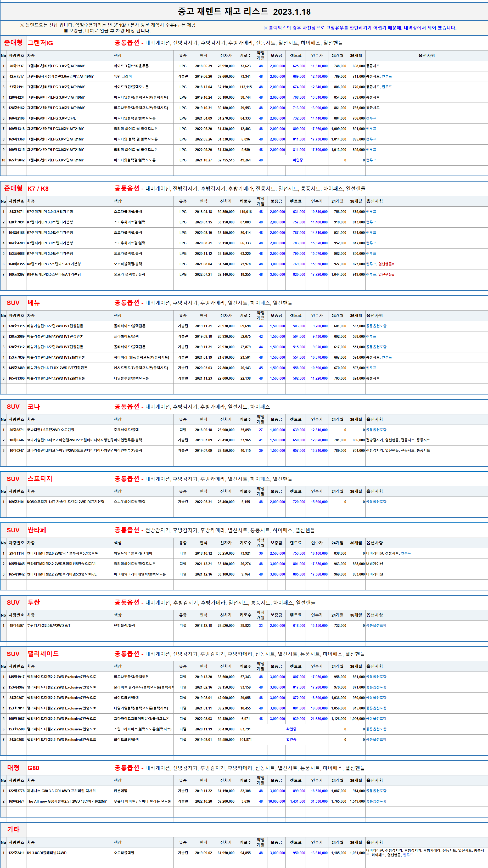Image resolution: width=488 pixels, height=868 pixels.
Task: Select the 베뉴 section heading
Action: pos(34,303)
